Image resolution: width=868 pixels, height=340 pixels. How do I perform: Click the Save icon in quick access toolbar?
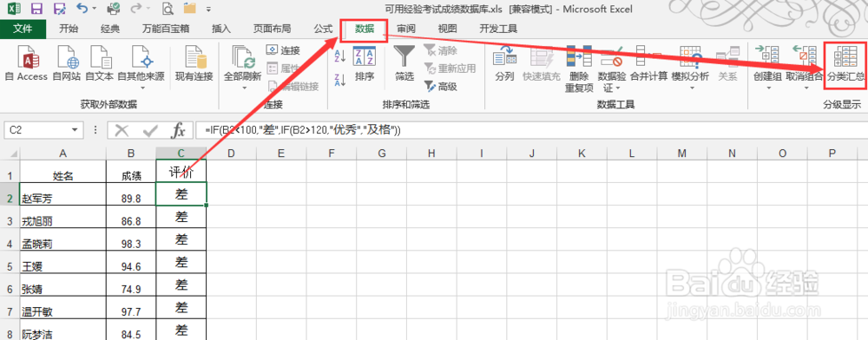click(x=36, y=9)
